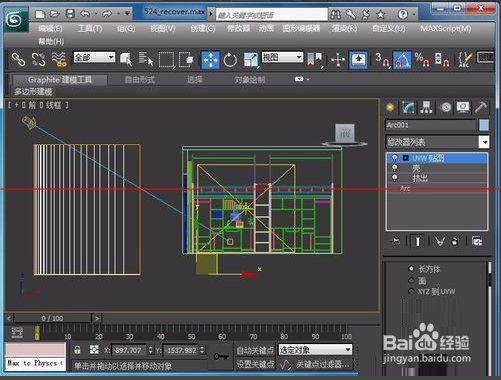Open Select by Name list tool

coord(146,60)
